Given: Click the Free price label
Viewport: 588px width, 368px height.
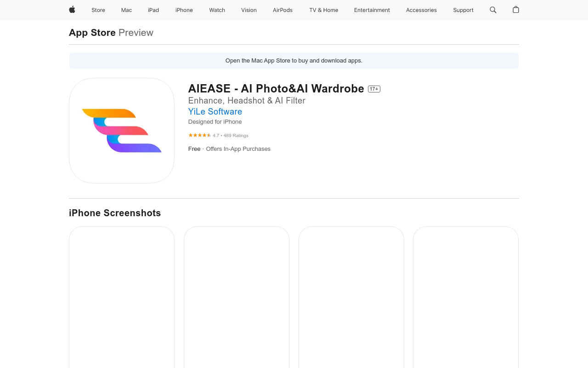Looking at the screenshot, I should [194, 149].
